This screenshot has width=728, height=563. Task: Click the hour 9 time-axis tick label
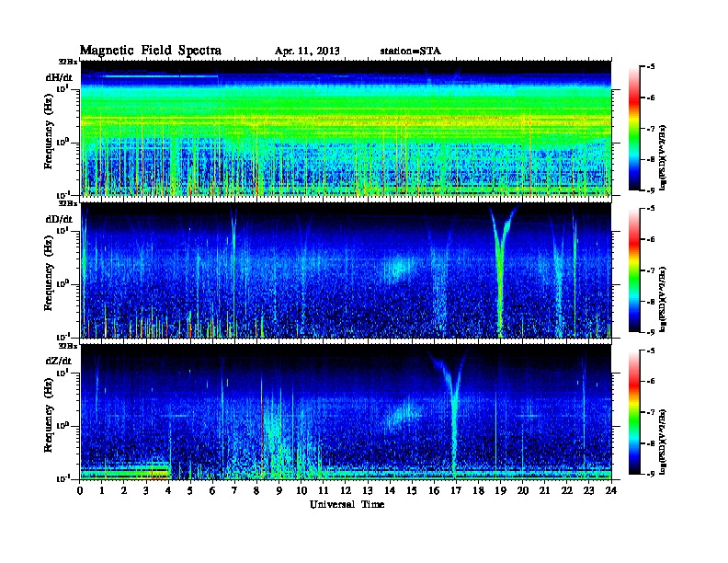279,491
